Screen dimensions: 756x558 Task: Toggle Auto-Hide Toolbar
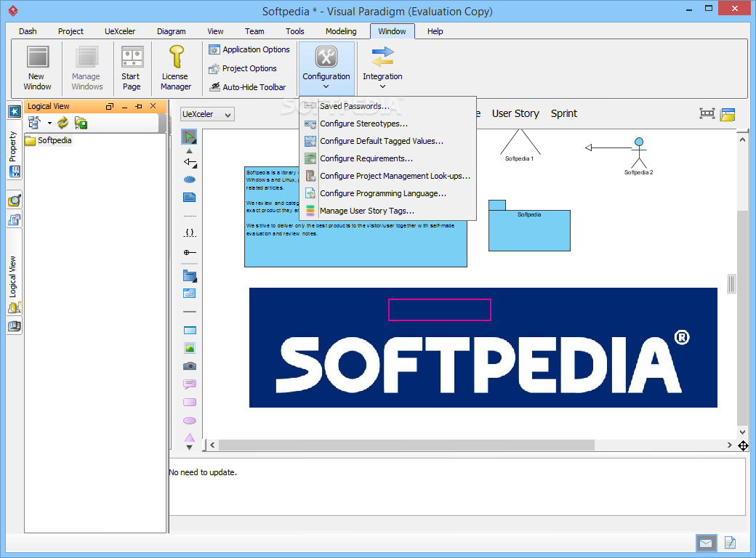[247, 87]
